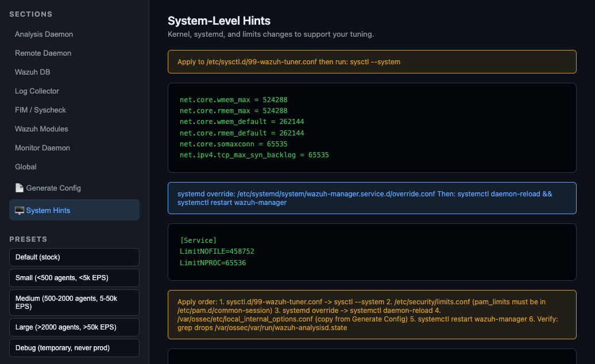Click the net.ipv4.tcp_max_syn_backlog = 65535 line
The width and height of the screenshot is (595, 364).
pyautogui.click(x=254, y=155)
